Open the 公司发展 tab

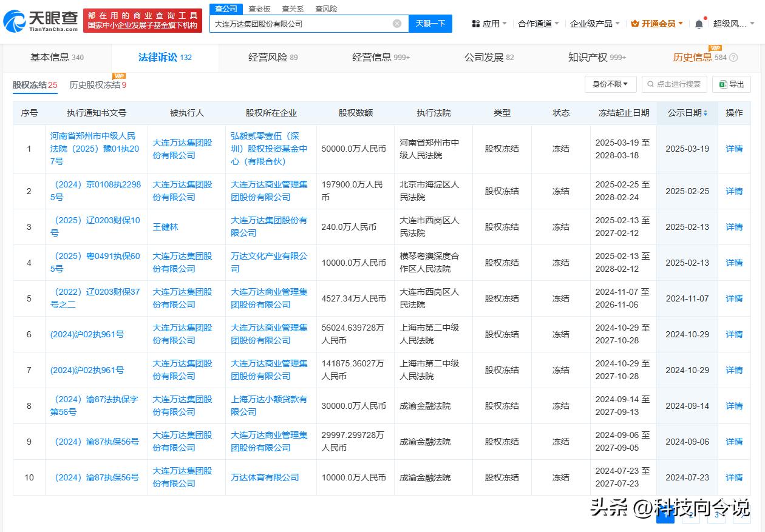(489, 58)
